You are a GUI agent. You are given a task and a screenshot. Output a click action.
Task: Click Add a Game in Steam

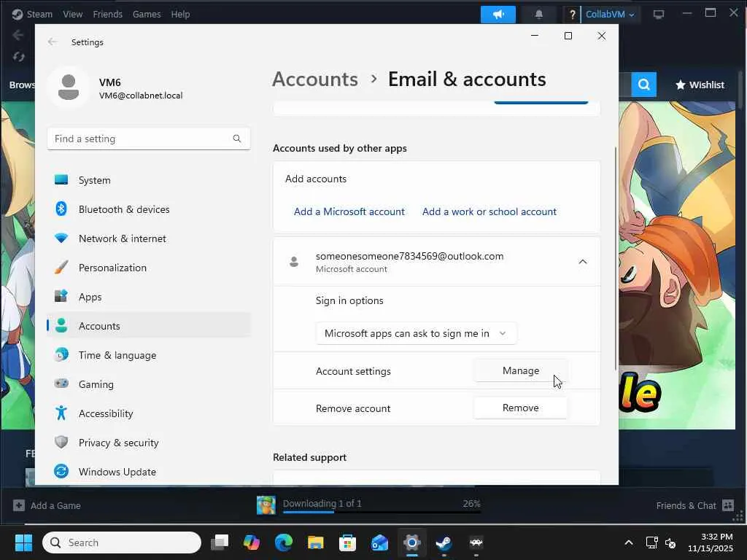click(x=47, y=505)
